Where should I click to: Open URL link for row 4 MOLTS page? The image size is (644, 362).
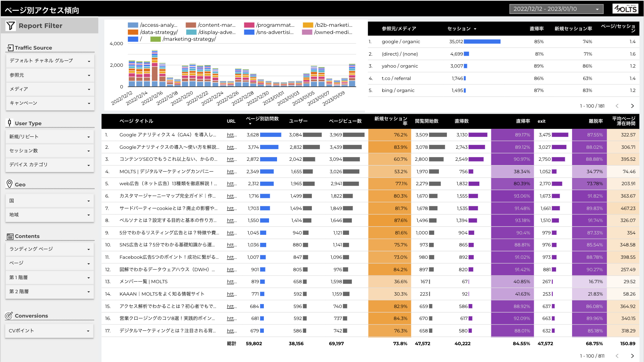[x=232, y=172]
